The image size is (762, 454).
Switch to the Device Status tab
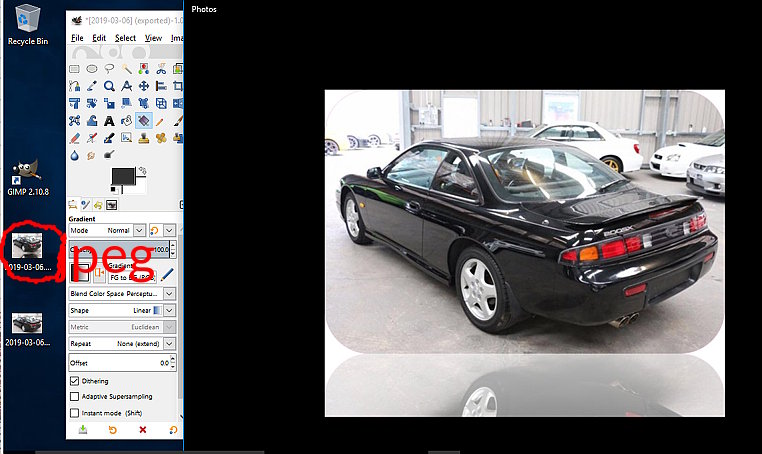(86, 205)
